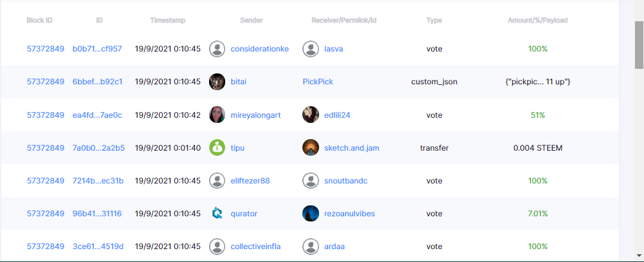Click tipu's green money bag avatar
The image size is (644, 262).
click(x=217, y=147)
